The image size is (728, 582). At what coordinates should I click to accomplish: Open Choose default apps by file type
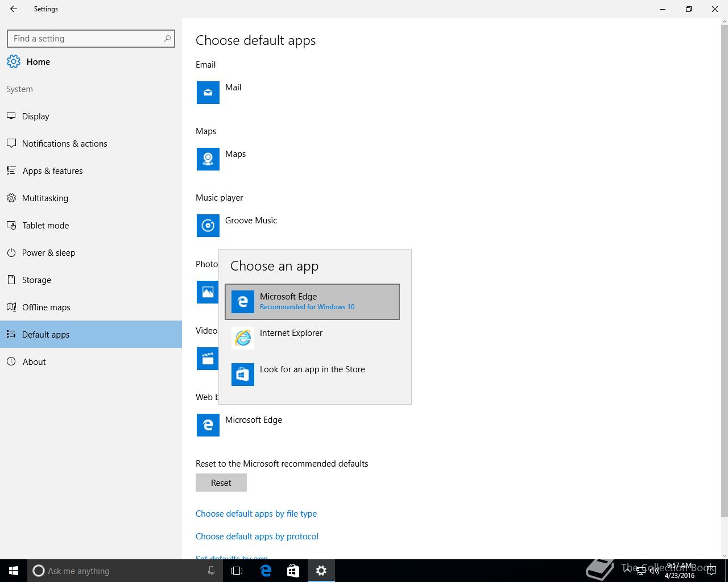[x=256, y=514]
